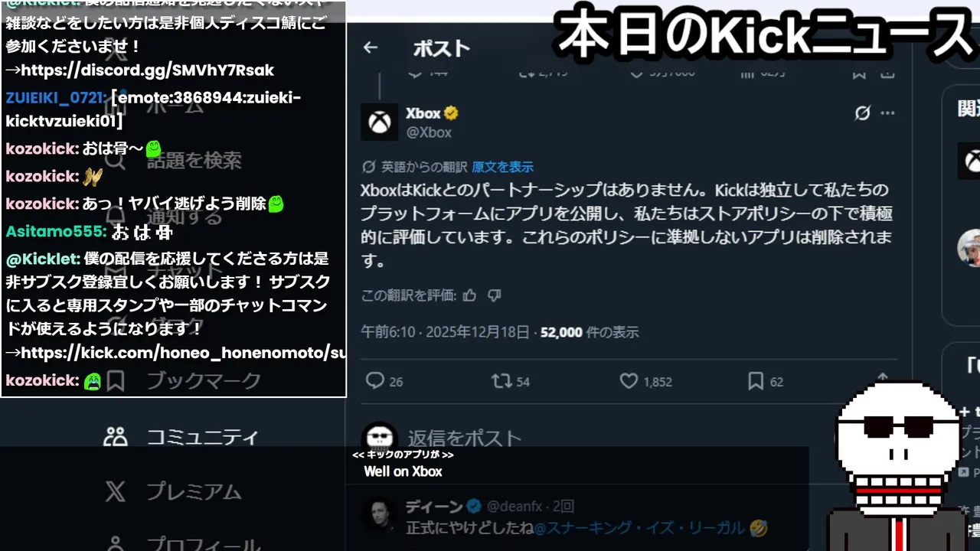Viewport: 980px width, 551px height.
Task: Click 原文を表示 to show original text
Action: (502, 167)
